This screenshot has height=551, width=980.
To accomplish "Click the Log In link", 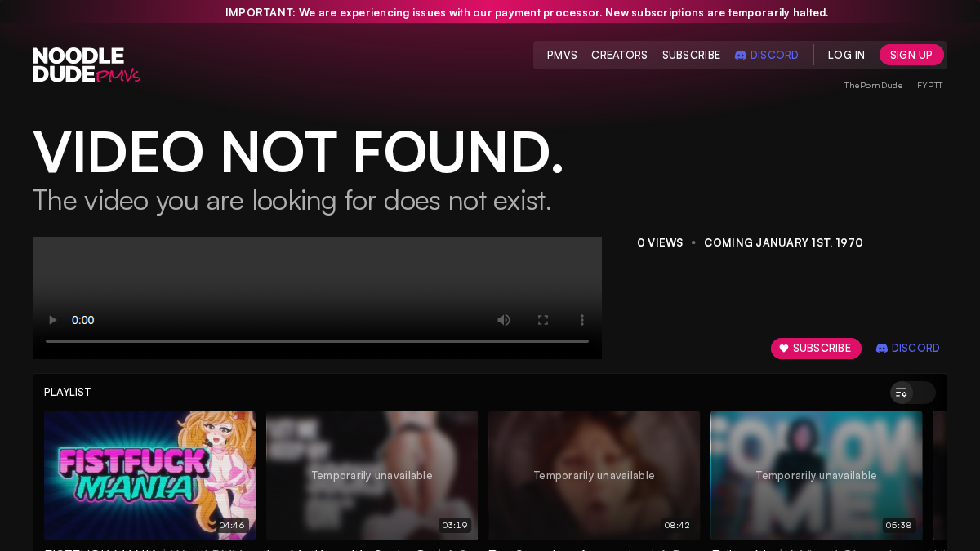I will [846, 55].
